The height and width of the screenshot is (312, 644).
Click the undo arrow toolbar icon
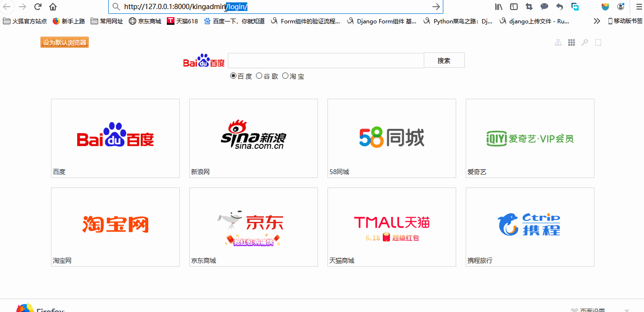point(560,7)
